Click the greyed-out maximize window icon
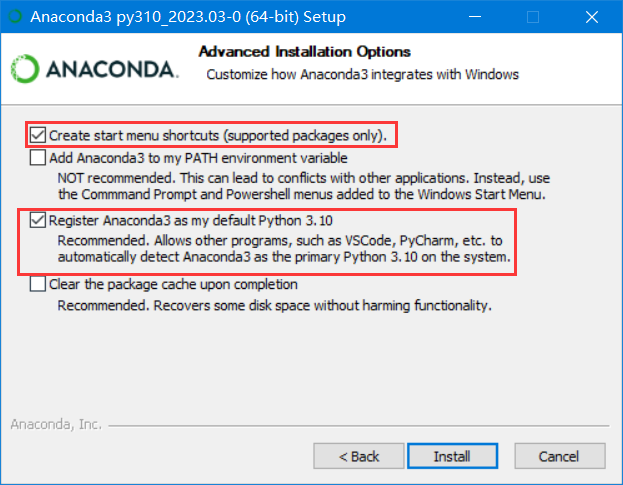The image size is (623, 485). (x=533, y=17)
